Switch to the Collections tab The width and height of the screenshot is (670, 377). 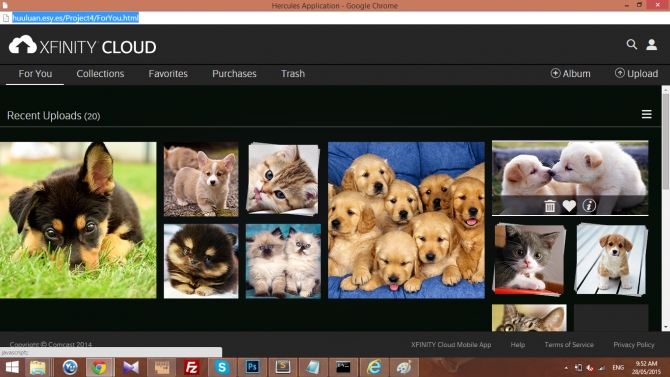[100, 74]
